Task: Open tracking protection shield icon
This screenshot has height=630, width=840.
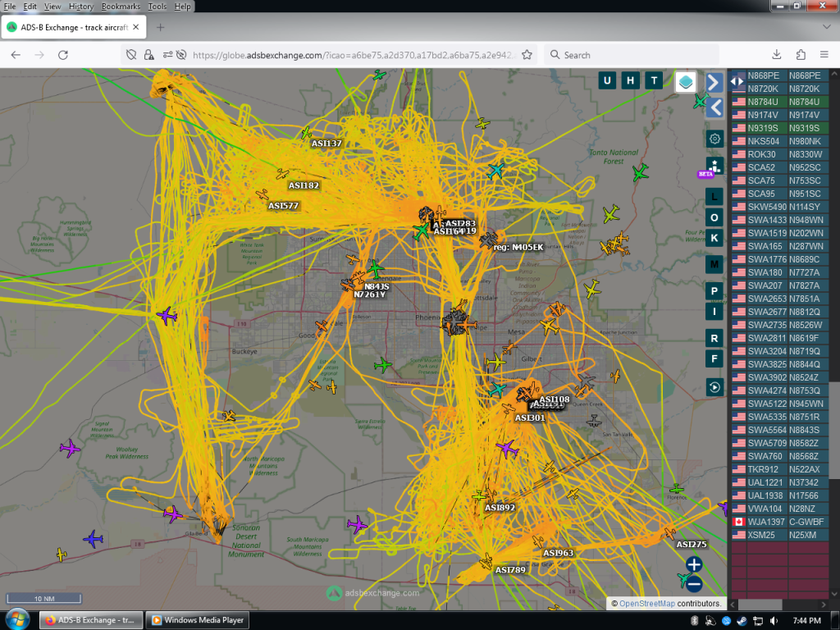Action: (131, 55)
